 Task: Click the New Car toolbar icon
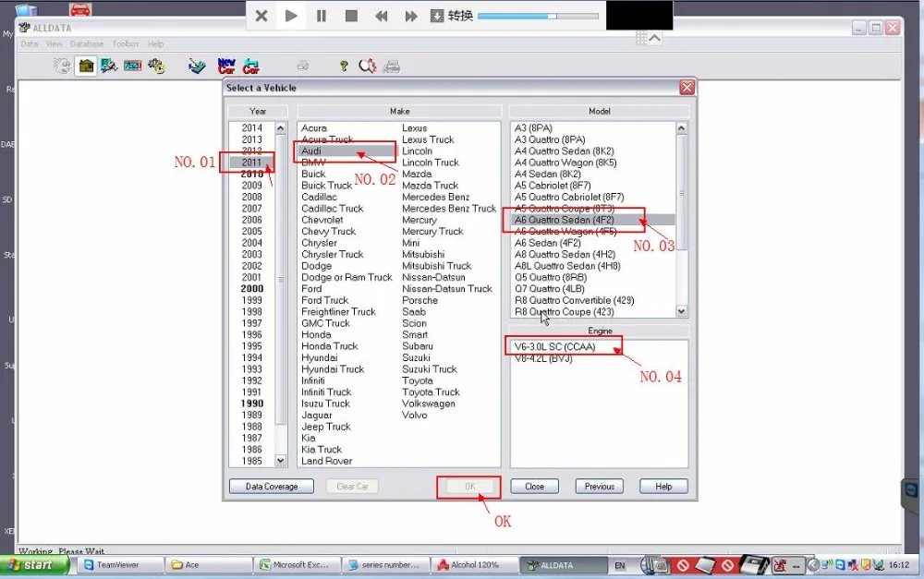(226, 66)
